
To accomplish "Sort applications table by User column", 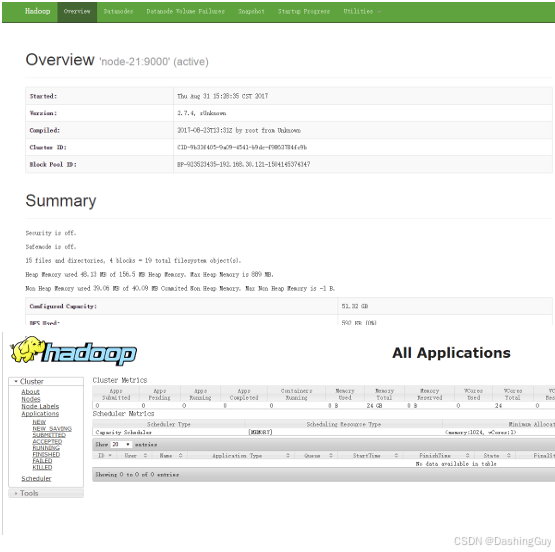I will pos(136,455).
